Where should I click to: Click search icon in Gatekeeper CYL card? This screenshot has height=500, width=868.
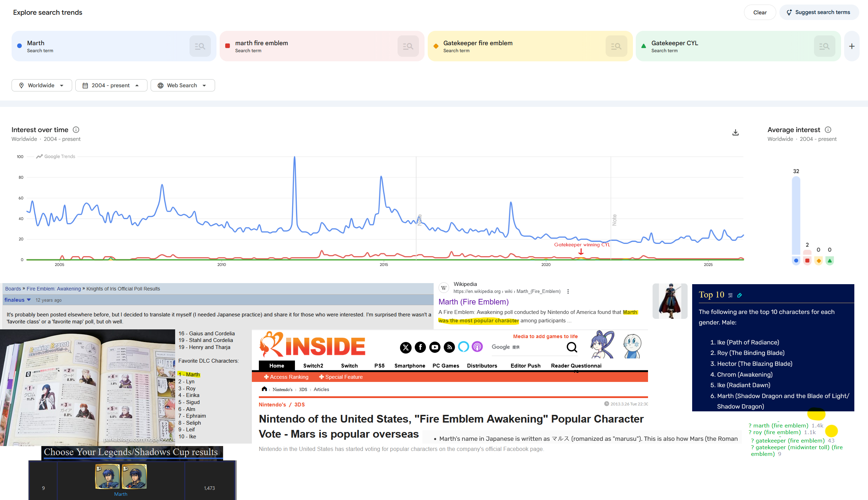[x=824, y=46]
